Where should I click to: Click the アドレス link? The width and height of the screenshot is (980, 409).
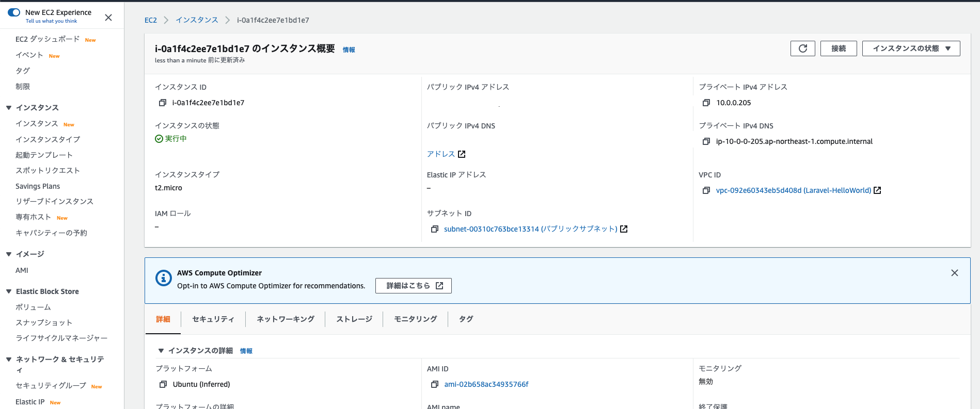click(x=441, y=154)
